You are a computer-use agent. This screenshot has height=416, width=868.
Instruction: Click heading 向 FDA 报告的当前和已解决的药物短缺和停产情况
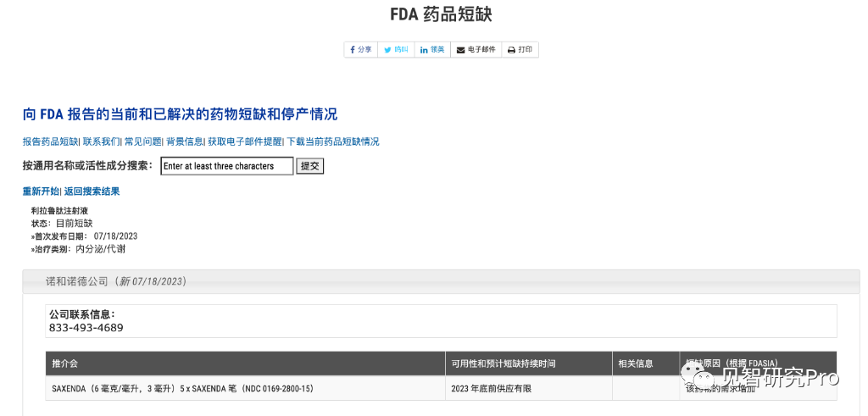(x=180, y=114)
